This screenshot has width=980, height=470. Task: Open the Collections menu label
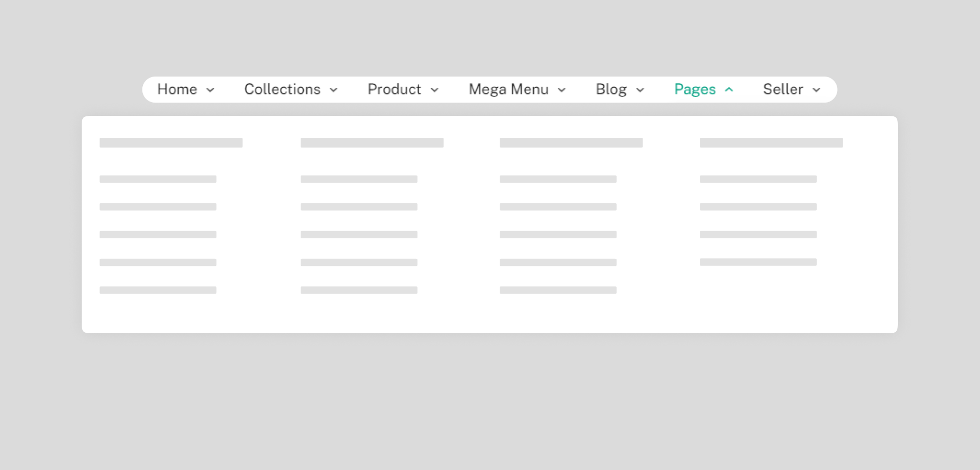pos(282,89)
